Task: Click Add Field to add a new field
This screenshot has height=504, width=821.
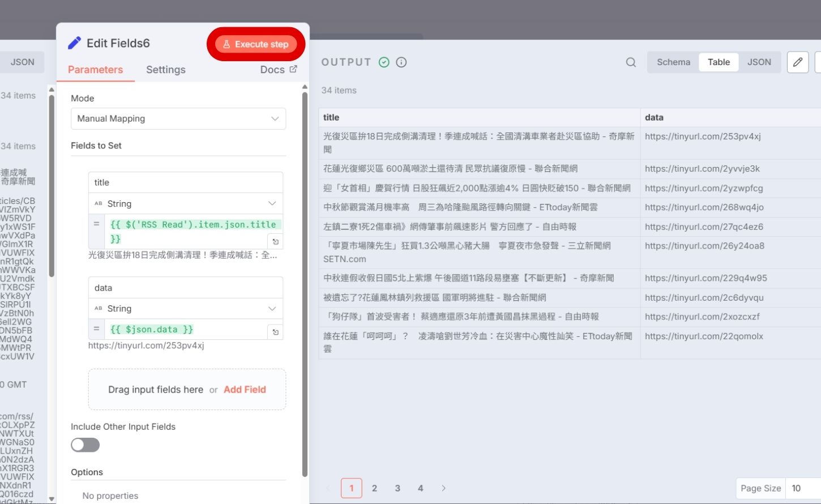Action: [x=245, y=390]
